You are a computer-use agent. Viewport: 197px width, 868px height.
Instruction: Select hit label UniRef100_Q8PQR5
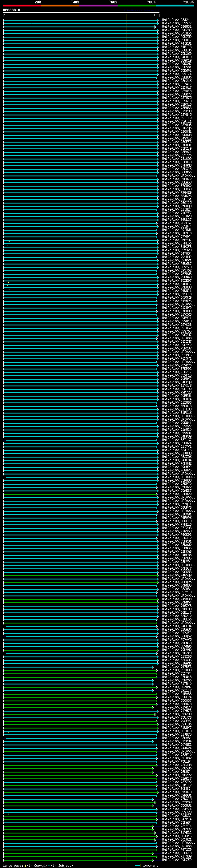(177, 582)
